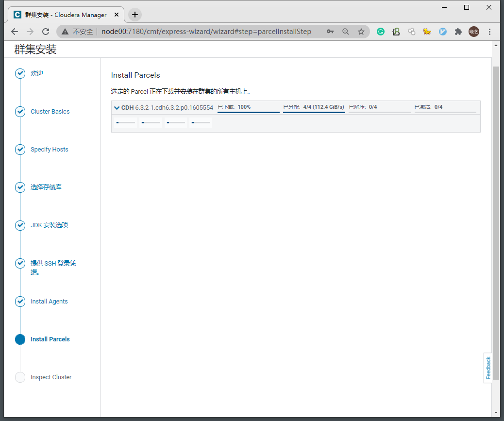This screenshot has height=421, width=504.
Task: Click the browser back arrow
Action: (15, 32)
